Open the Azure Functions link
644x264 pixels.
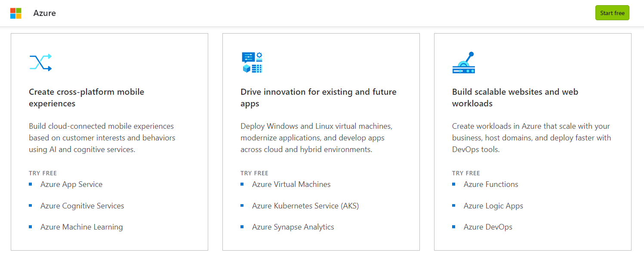(x=491, y=184)
